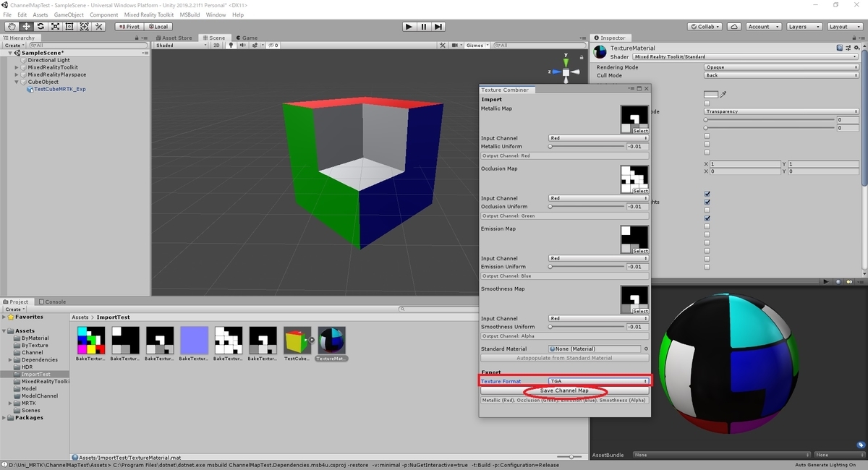Open the Mixed Reality Toolkit menu

pyautogui.click(x=149, y=14)
